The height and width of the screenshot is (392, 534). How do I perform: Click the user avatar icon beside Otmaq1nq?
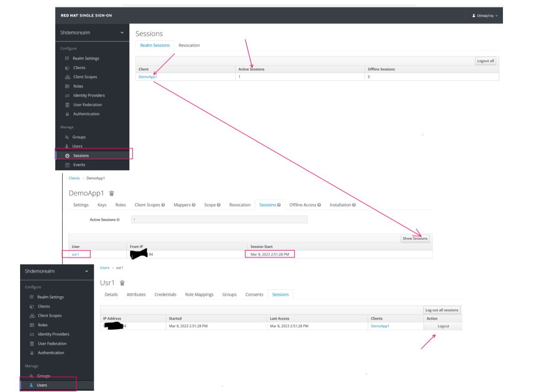(x=474, y=16)
